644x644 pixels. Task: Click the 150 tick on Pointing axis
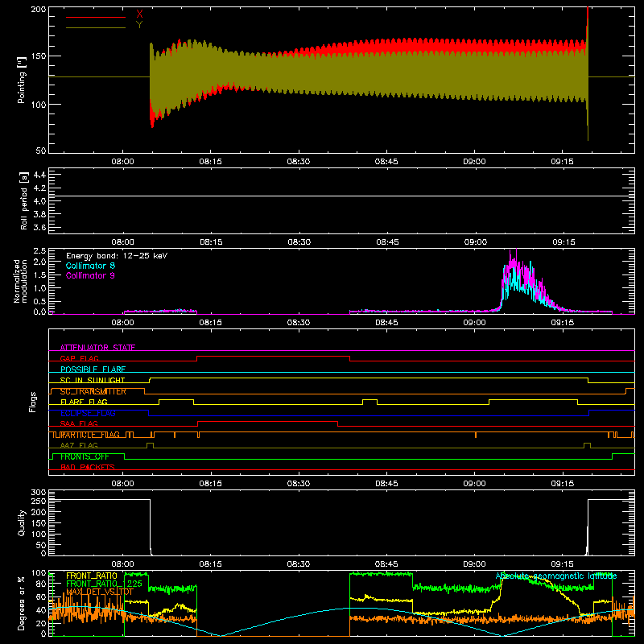point(39,56)
